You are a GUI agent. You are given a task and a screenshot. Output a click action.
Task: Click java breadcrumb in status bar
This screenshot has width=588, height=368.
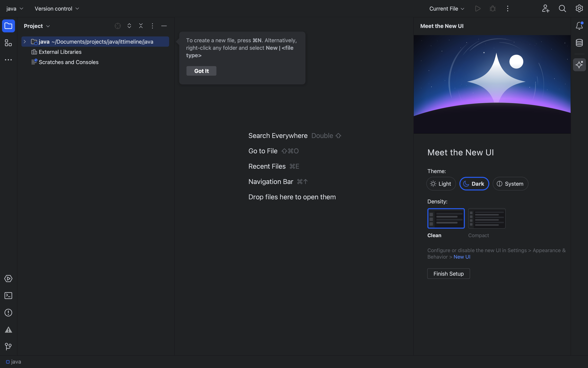tap(16, 362)
